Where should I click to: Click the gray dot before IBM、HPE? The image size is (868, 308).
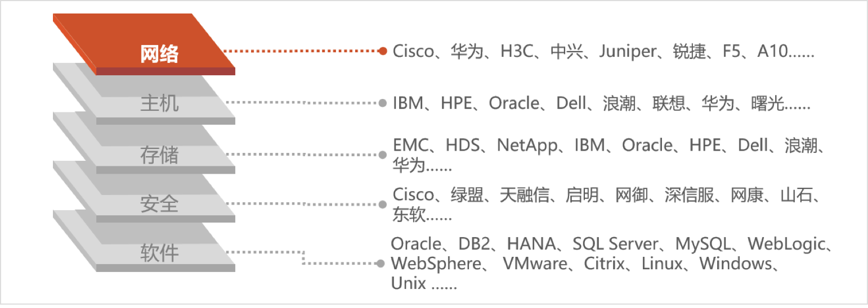tap(383, 103)
